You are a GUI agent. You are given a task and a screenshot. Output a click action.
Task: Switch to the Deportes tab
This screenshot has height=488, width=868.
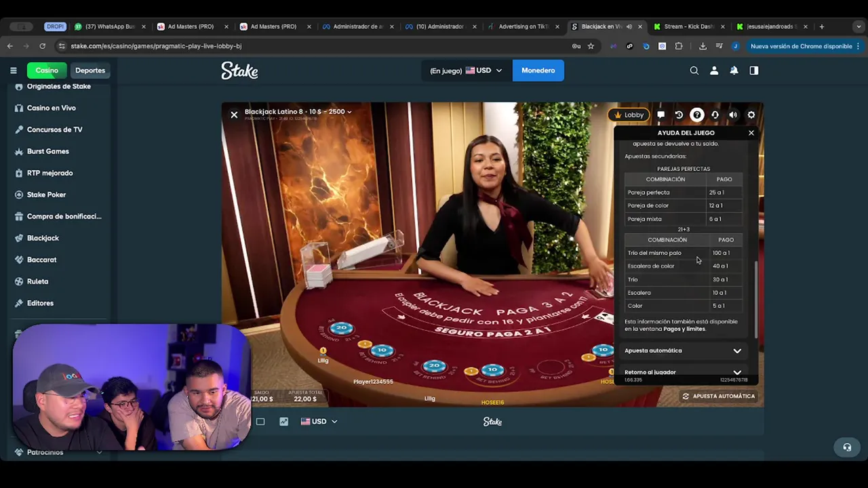click(90, 70)
